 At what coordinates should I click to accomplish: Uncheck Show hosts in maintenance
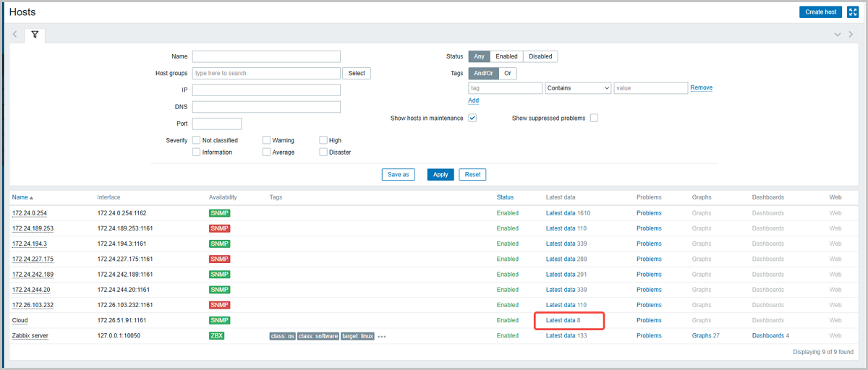472,118
